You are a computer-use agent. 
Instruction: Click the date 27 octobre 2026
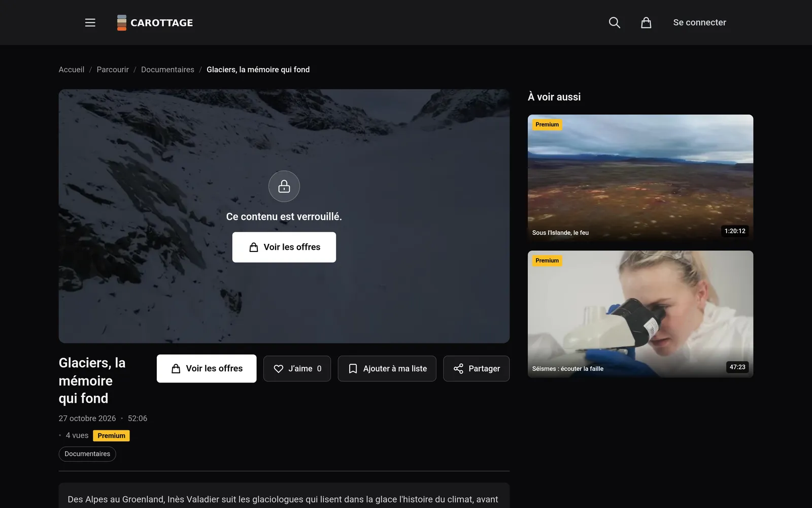coord(87,419)
